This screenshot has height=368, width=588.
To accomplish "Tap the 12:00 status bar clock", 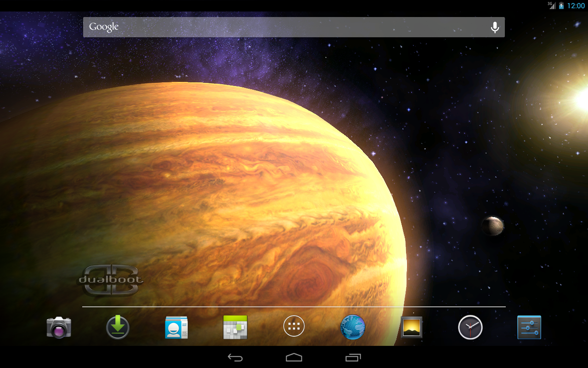I will (576, 6).
